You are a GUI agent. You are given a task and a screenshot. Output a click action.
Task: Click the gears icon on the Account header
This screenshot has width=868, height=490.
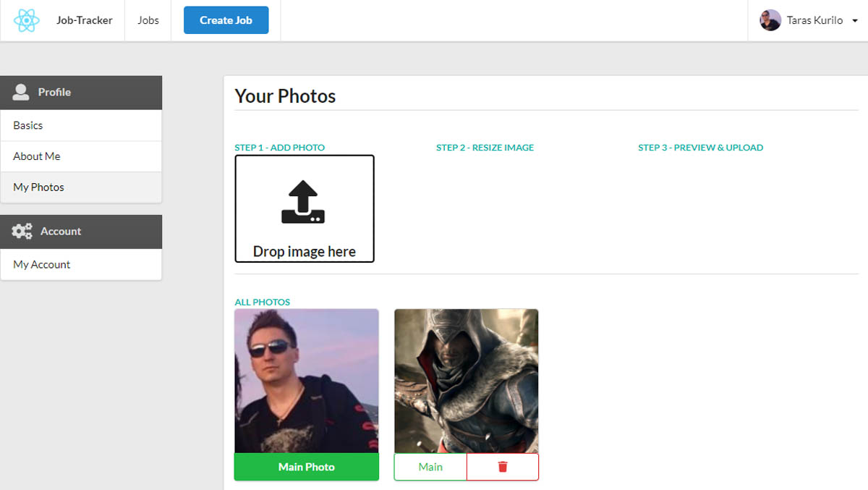click(21, 231)
